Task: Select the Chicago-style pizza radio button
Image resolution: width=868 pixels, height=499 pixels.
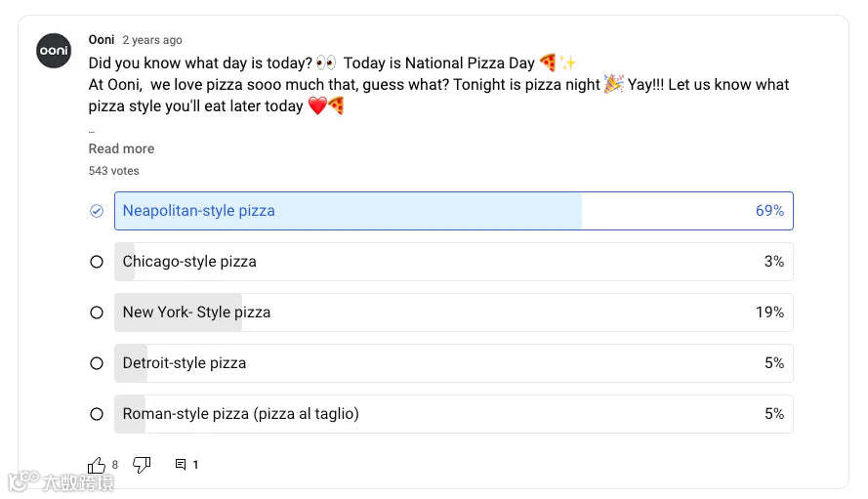Action: [x=97, y=262]
